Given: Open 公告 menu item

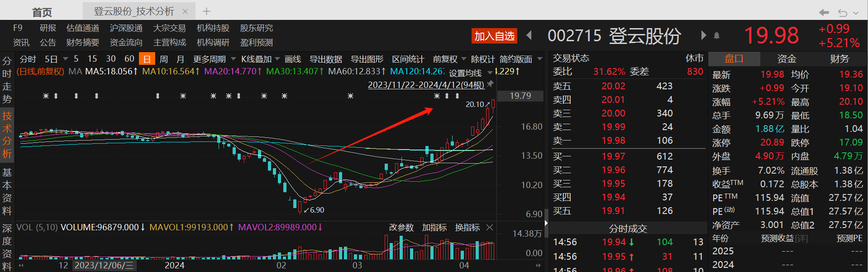Looking at the screenshot, I should tap(48, 43).
